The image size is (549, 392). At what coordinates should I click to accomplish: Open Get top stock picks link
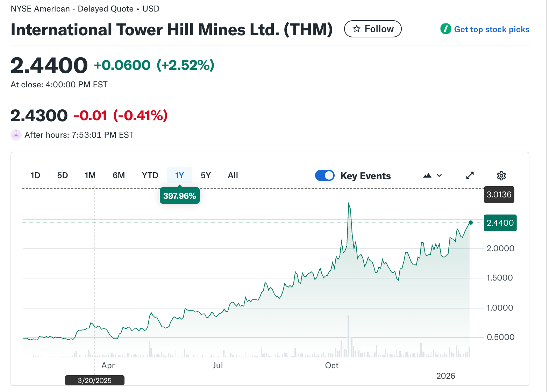(491, 29)
